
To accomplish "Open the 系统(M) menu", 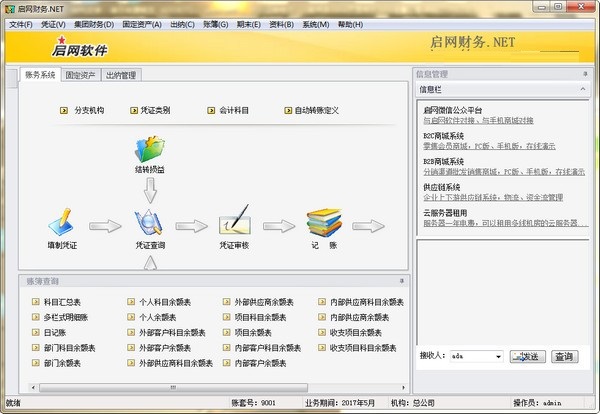I will tap(316, 24).
